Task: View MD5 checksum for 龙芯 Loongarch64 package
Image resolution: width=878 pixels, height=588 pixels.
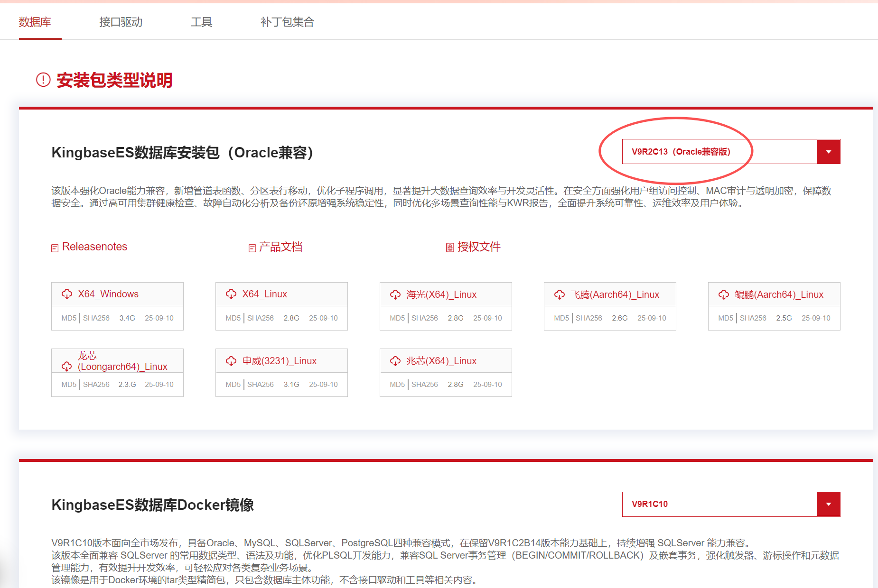Action: coord(69,385)
